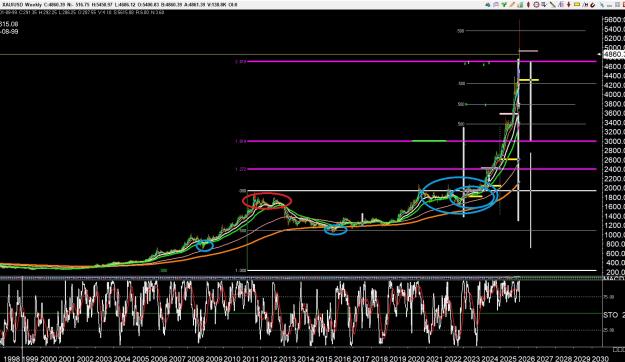Image resolution: width=625 pixels, height=362 pixels.
Task: Click the gray downward arrow toolbar icon
Action: pyautogui.click(x=544, y=5)
